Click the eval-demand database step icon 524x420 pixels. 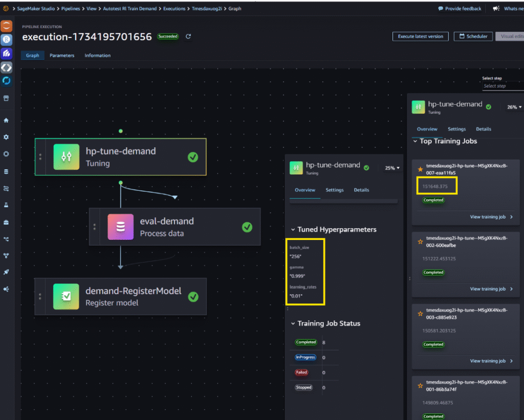tap(121, 227)
